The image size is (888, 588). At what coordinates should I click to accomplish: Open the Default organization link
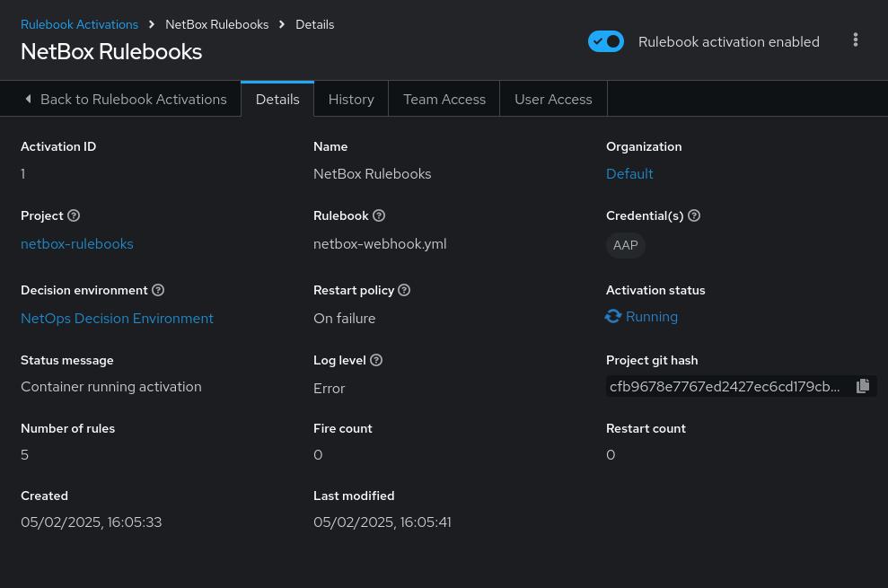point(629,174)
